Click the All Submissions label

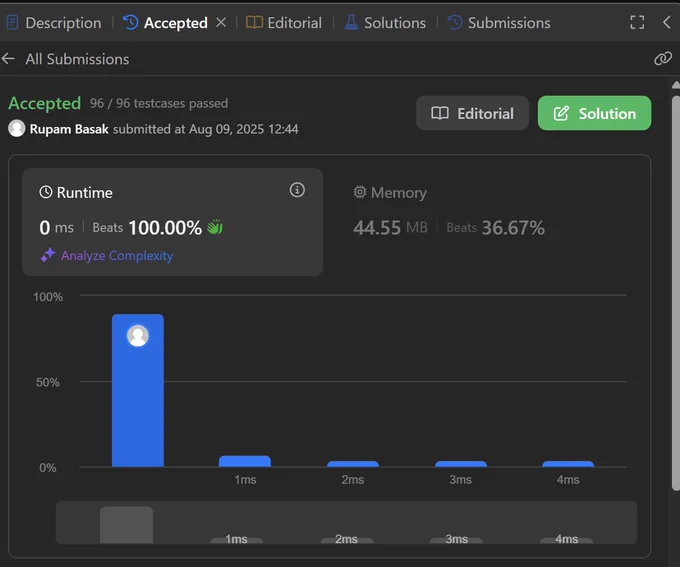pos(77,59)
